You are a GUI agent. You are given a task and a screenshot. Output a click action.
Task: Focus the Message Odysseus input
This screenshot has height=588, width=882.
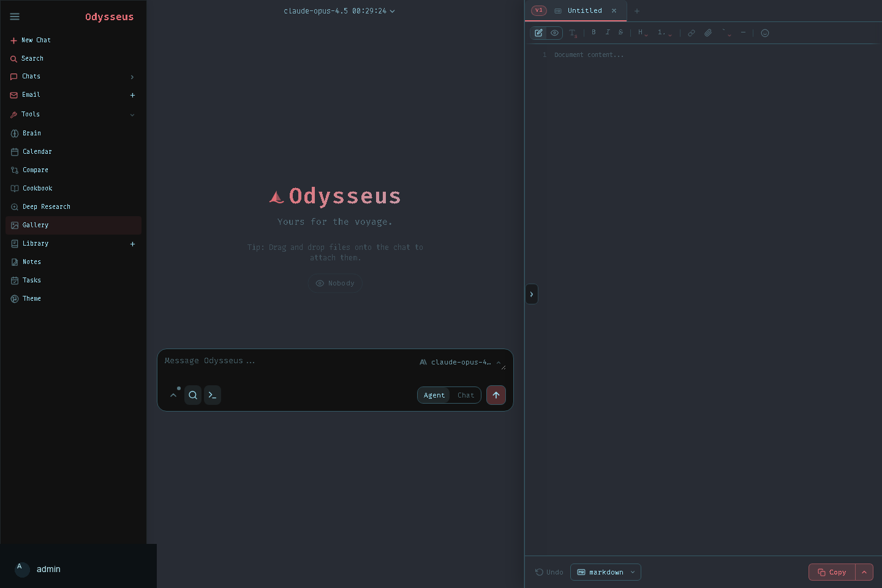tap(288, 361)
